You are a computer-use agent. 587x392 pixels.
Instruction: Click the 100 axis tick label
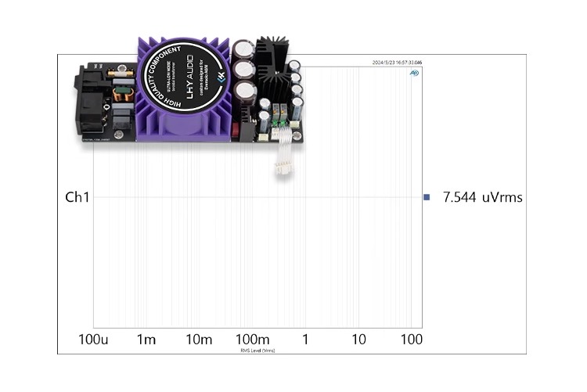[x=411, y=340]
